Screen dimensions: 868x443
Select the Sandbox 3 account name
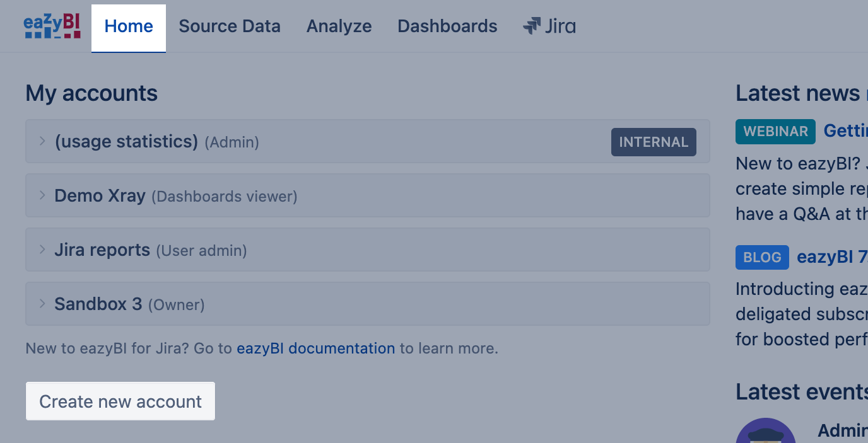pyautogui.click(x=98, y=304)
